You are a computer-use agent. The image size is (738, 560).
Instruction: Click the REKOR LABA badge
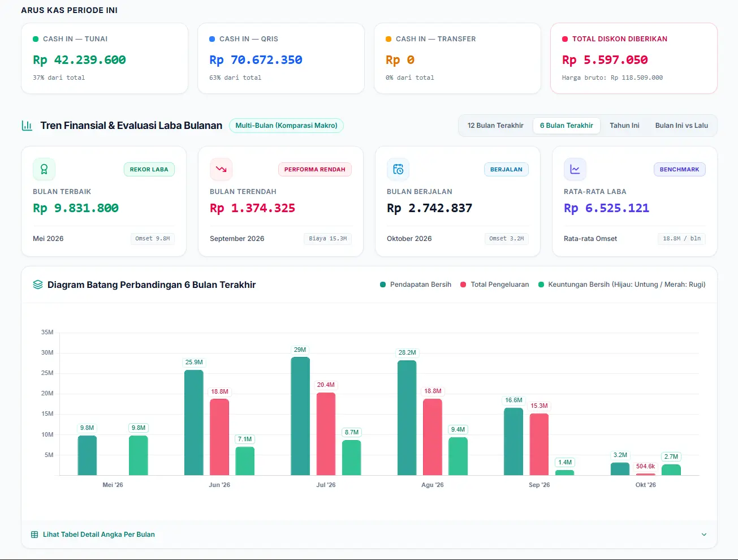tap(149, 169)
